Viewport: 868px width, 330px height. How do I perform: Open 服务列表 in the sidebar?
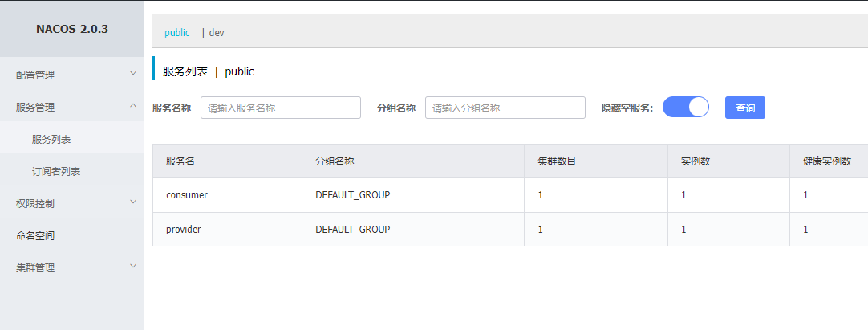click(51, 139)
